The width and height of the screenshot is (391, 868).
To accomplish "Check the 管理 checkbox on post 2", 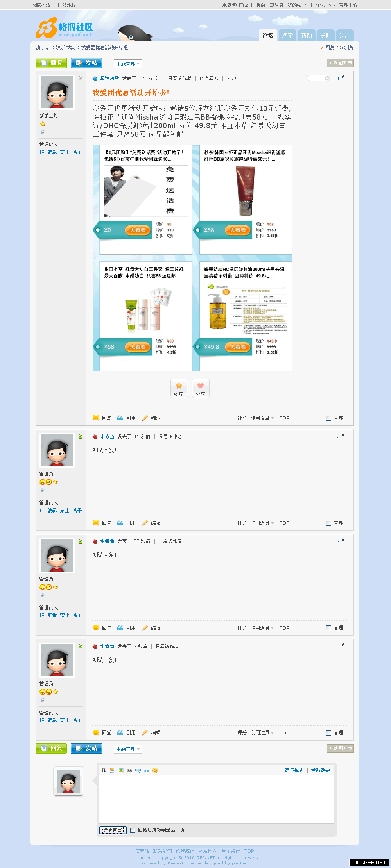I will (328, 523).
